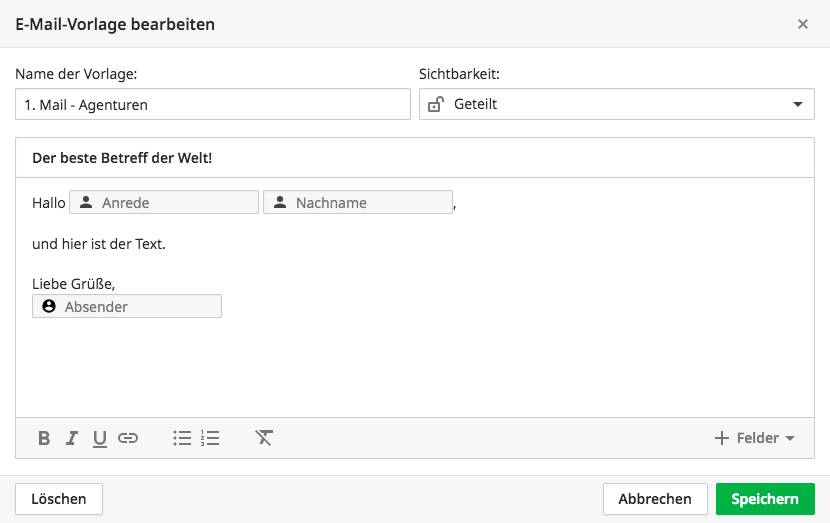The height and width of the screenshot is (523, 830).
Task: Click the unlocked padlock icon beside Geteilt
Action: [436, 104]
